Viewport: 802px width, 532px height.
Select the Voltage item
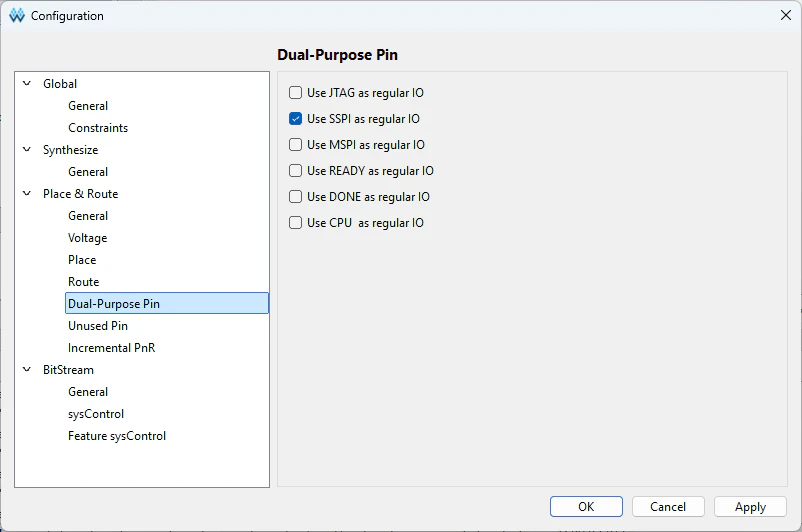tap(87, 238)
